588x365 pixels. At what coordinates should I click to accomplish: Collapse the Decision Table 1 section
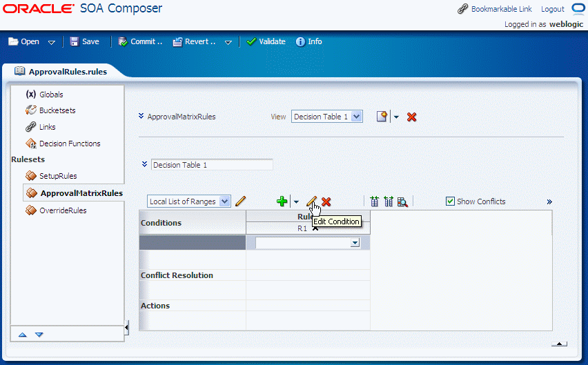tap(144, 164)
